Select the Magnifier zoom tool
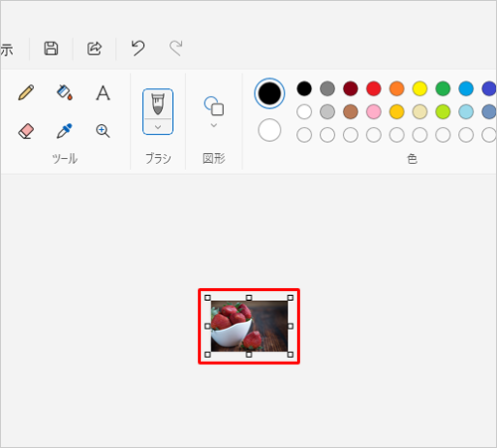 (x=102, y=131)
